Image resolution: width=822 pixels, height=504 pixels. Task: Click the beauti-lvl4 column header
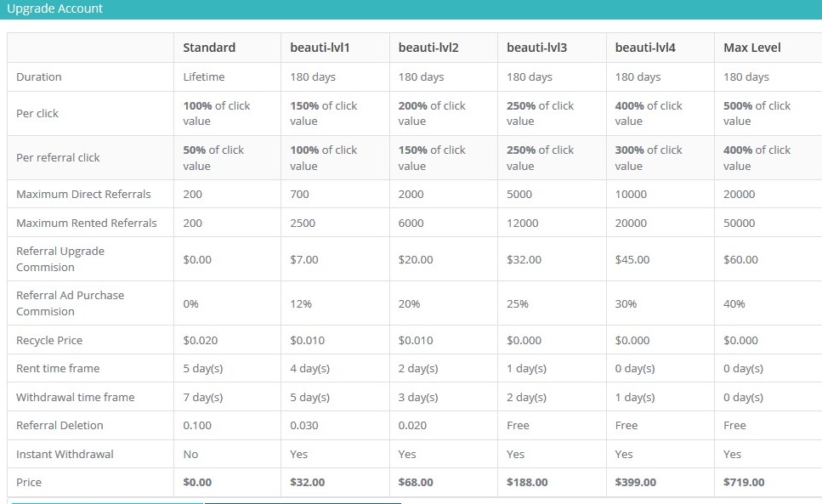pyautogui.click(x=645, y=48)
